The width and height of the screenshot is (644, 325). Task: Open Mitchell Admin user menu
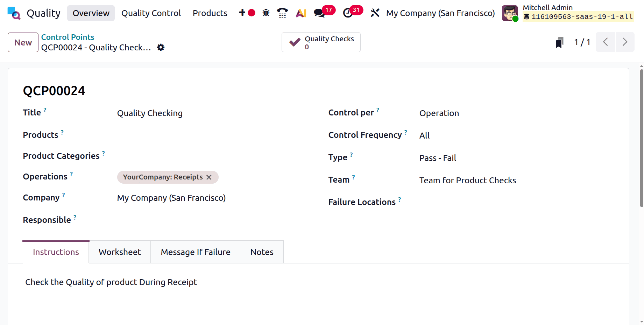pyautogui.click(x=568, y=13)
